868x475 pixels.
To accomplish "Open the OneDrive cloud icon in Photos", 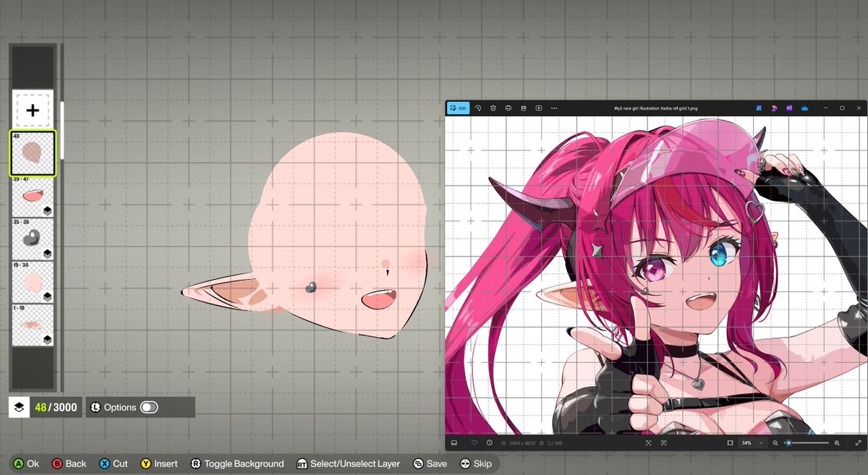I will [x=804, y=108].
